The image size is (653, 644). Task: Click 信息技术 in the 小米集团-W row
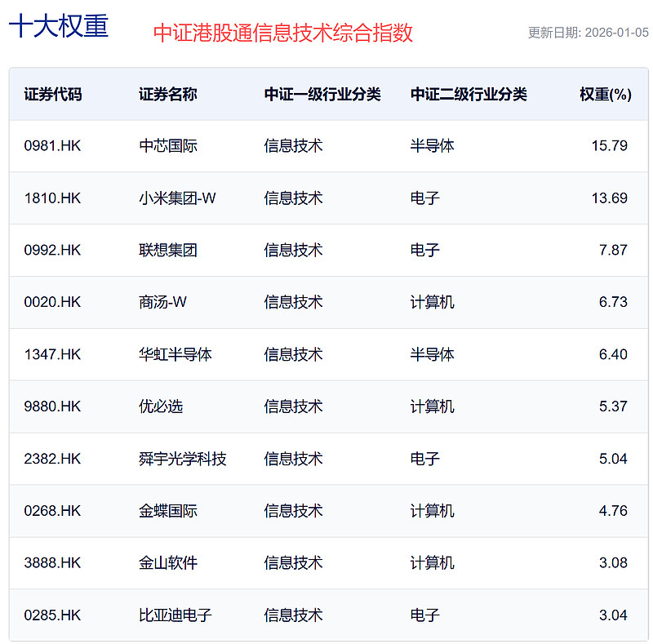tap(293, 198)
